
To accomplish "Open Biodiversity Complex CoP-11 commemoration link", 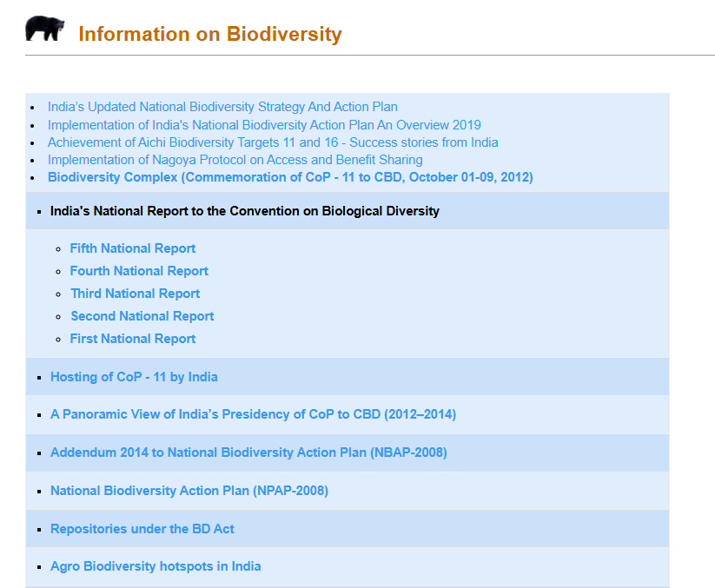I will (x=290, y=177).
